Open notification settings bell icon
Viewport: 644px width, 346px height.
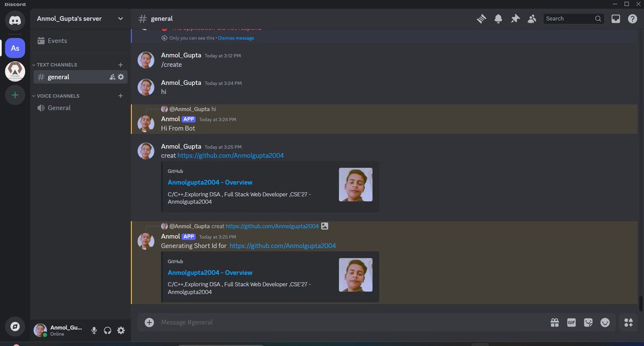498,19
